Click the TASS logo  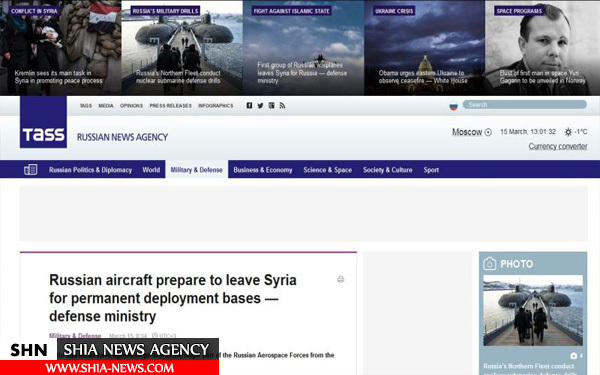(x=43, y=122)
